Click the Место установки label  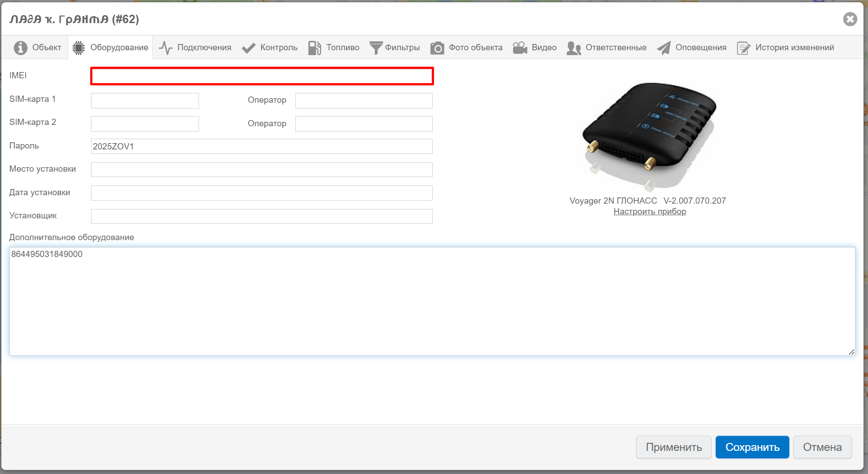click(43, 169)
